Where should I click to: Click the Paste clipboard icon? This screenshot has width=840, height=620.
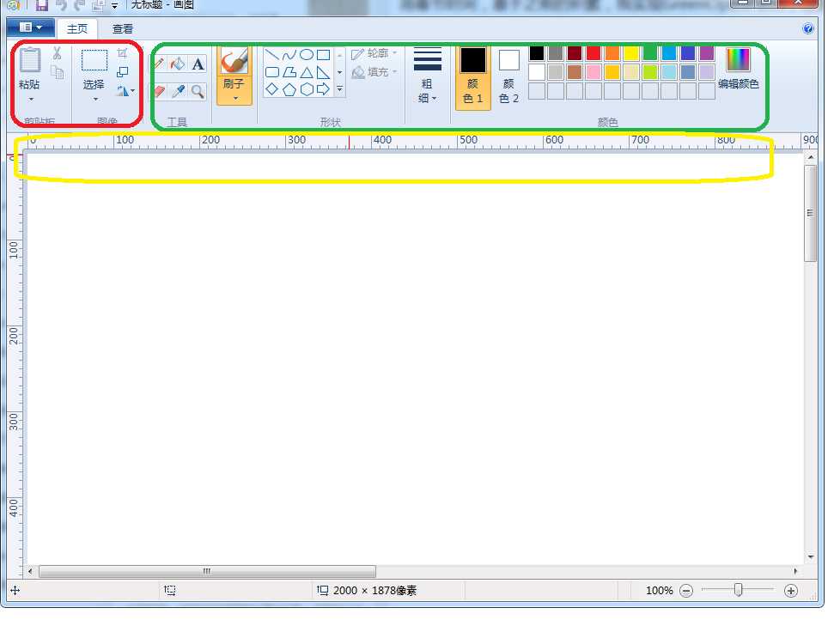[x=30, y=60]
